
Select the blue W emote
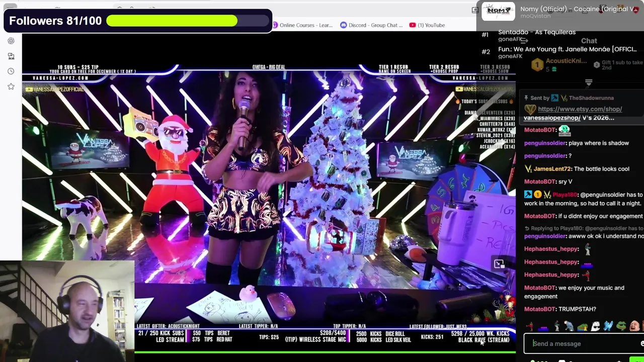tap(608, 327)
